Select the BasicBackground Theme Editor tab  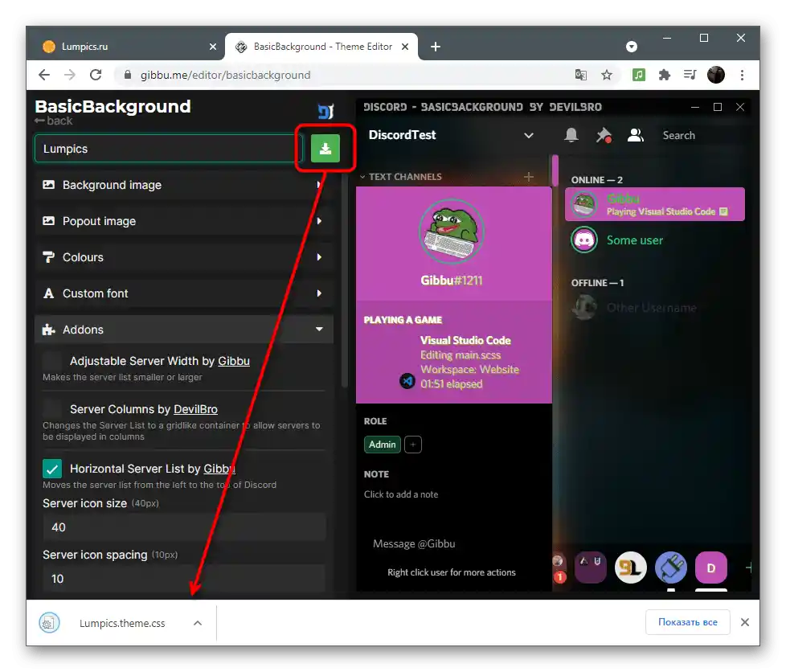tap(322, 47)
